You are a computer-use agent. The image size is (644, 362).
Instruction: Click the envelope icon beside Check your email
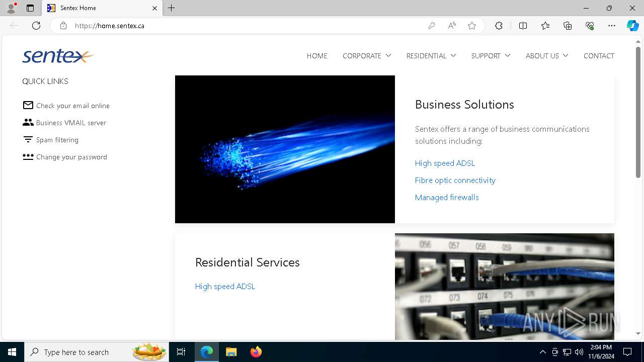point(28,105)
